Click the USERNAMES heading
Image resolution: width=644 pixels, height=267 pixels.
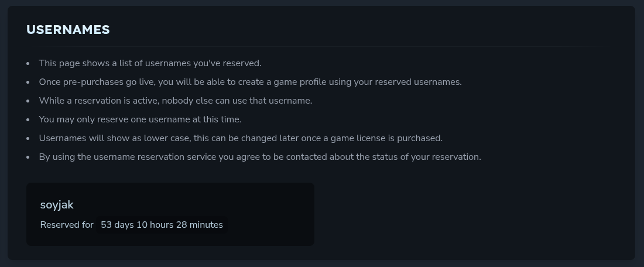point(68,30)
